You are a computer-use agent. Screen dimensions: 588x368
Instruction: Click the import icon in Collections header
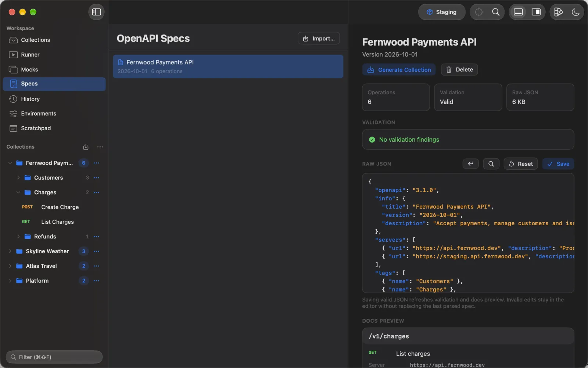[x=86, y=147]
